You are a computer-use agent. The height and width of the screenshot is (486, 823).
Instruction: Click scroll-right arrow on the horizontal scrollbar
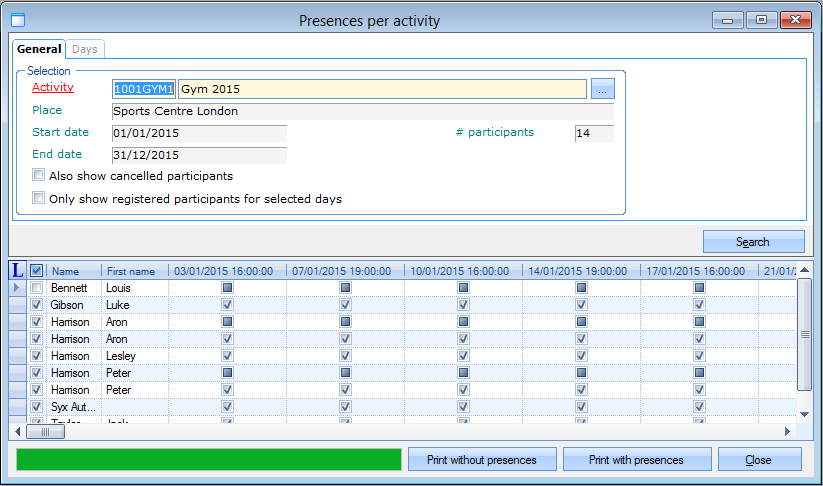(x=787, y=432)
